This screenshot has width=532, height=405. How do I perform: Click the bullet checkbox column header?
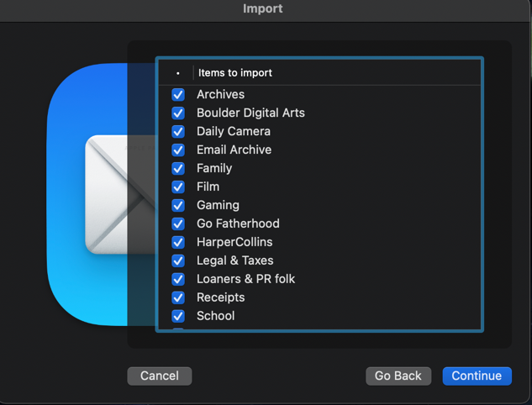[178, 73]
